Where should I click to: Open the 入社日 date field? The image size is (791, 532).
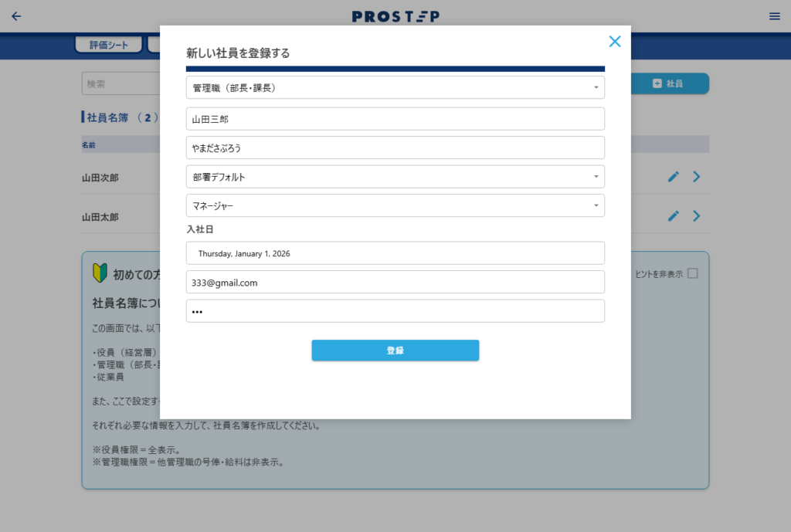click(x=395, y=253)
